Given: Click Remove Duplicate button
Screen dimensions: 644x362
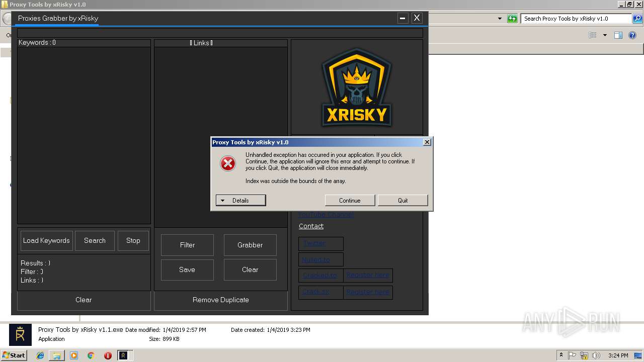Looking at the screenshot, I should tap(221, 300).
